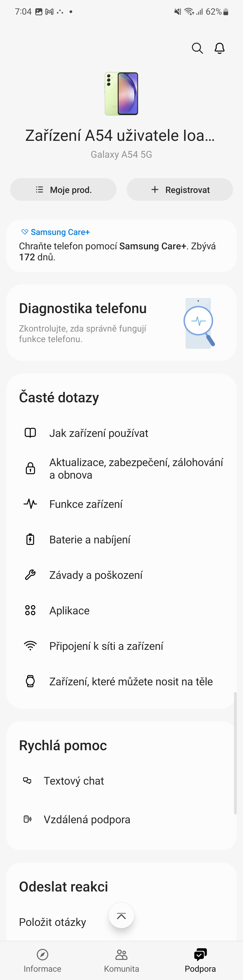Start Diagnostika telefonu check

[83, 309]
